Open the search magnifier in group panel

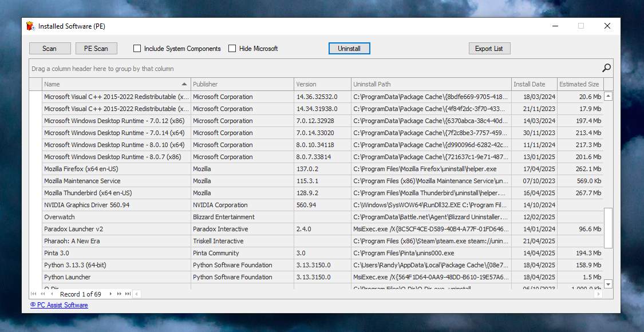point(606,68)
